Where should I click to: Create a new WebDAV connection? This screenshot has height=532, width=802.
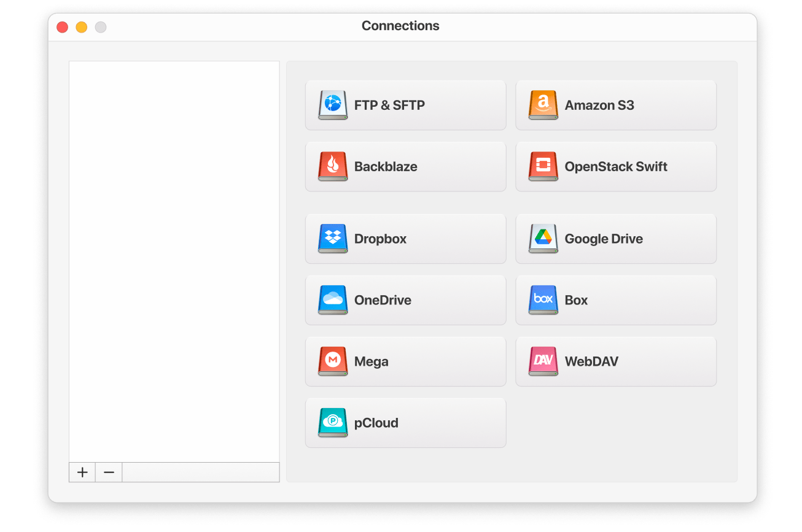(615, 361)
